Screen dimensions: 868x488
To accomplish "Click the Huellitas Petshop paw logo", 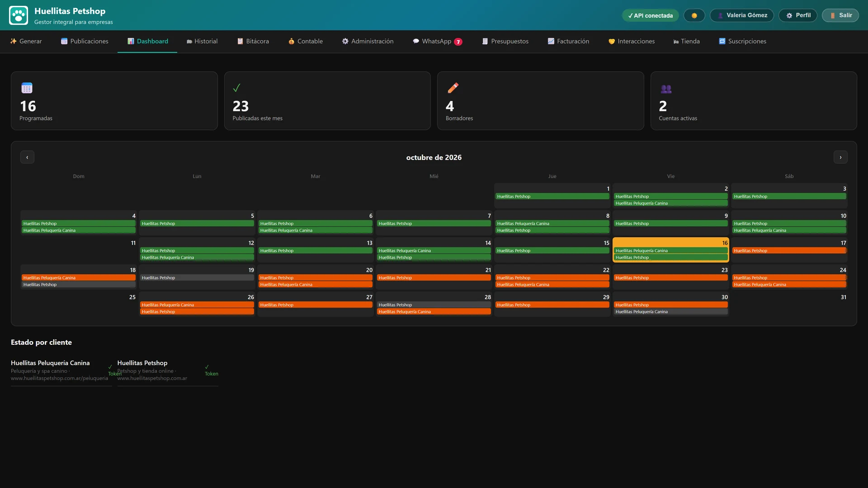I will tap(19, 15).
